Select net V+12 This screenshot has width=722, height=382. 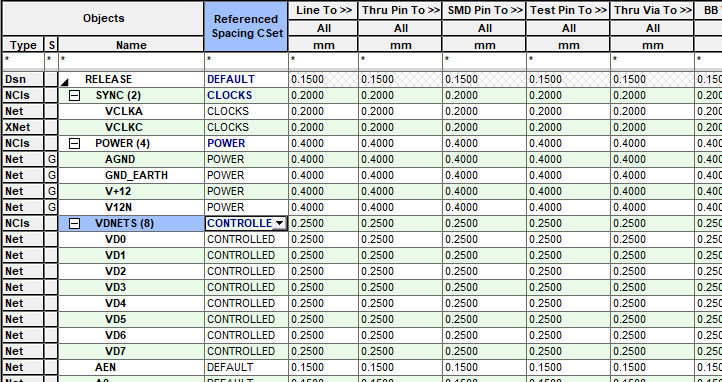[x=118, y=191]
